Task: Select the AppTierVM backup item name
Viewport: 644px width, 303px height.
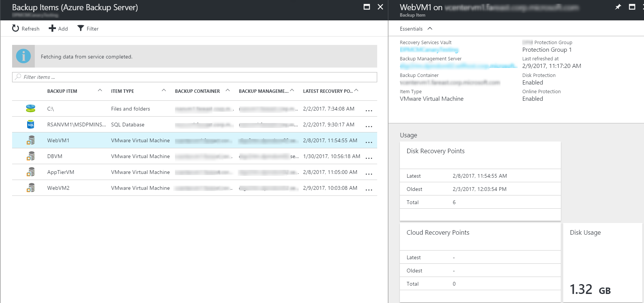Action: pos(60,172)
